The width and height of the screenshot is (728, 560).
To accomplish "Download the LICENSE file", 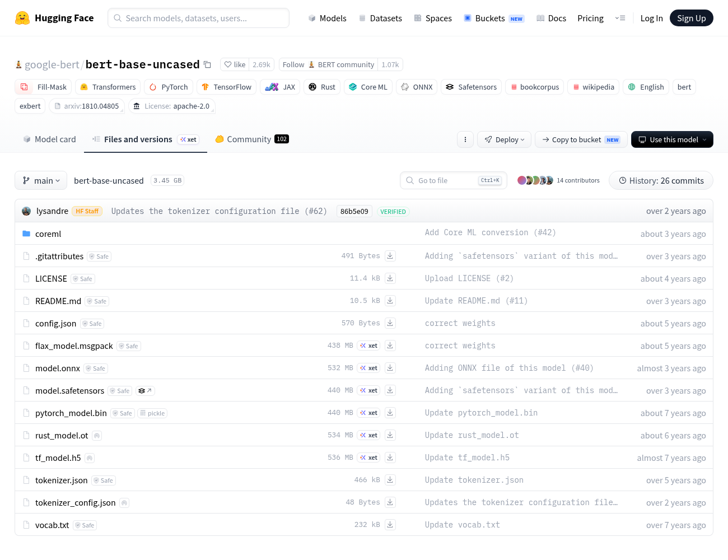I will (x=390, y=278).
